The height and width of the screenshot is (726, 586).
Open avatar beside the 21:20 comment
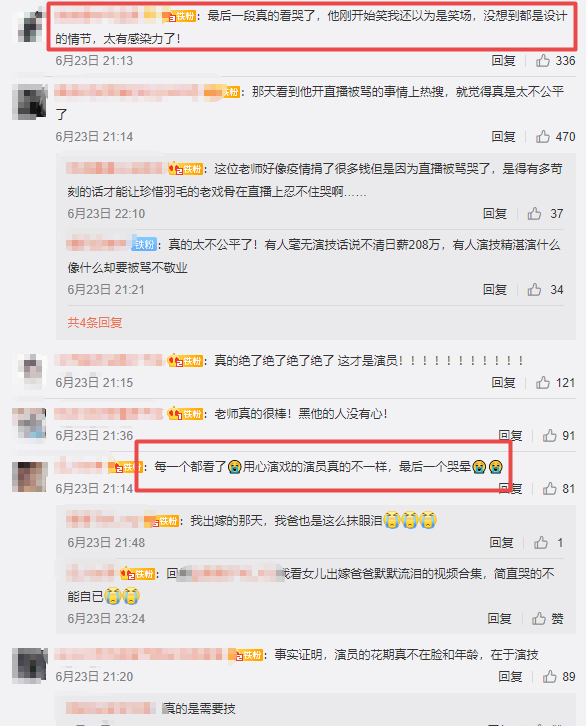click(x=30, y=665)
